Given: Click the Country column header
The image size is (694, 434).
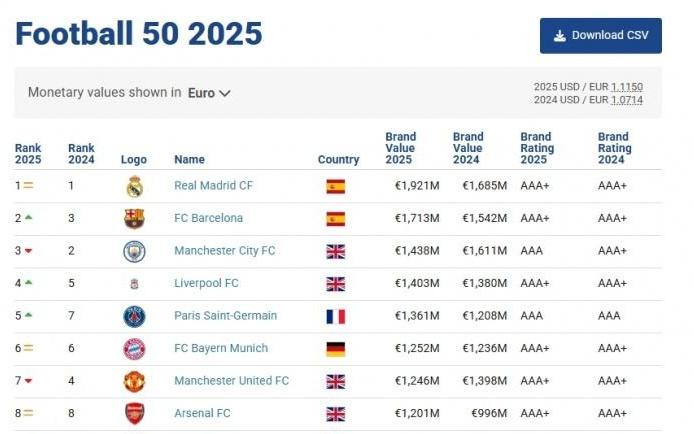Looking at the screenshot, I should pyautogui.click(x=338, y=160).
